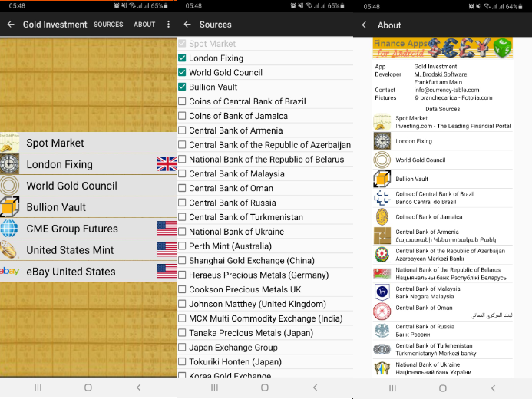This screenshot has width=532, height=399.
Task: Uncheck the London Fixing source checkbox
Action: [x=182, y=58]
